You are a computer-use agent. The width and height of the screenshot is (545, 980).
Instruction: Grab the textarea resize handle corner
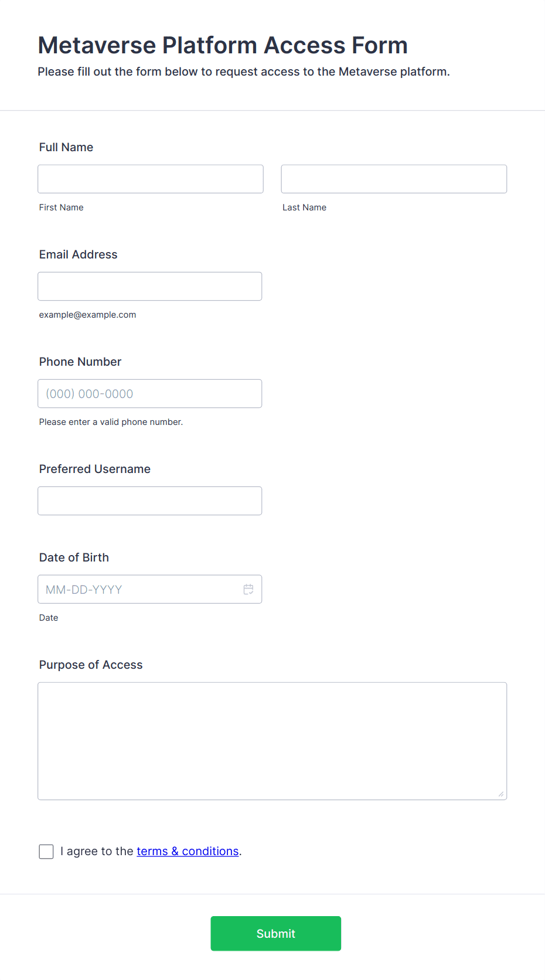501,794
